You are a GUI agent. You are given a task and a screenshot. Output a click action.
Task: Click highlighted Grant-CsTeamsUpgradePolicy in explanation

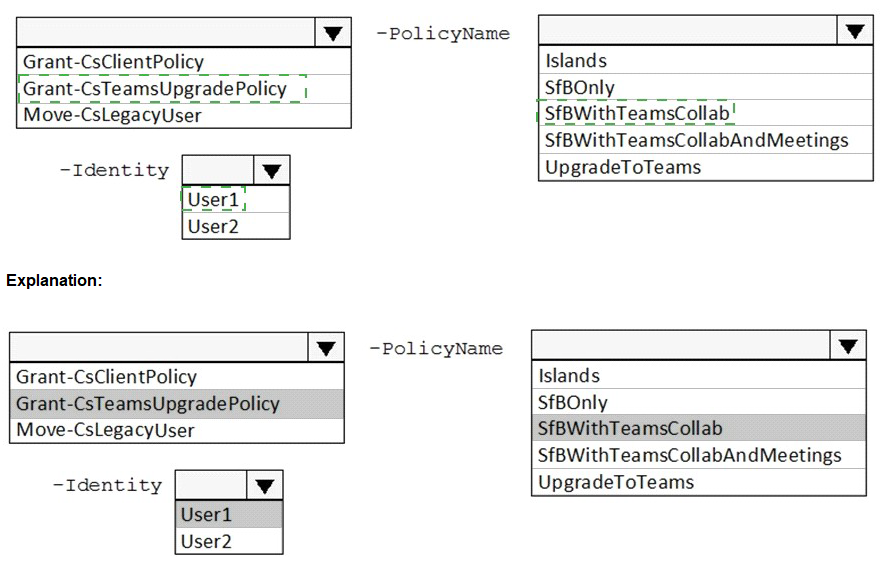tap(148, 404)
